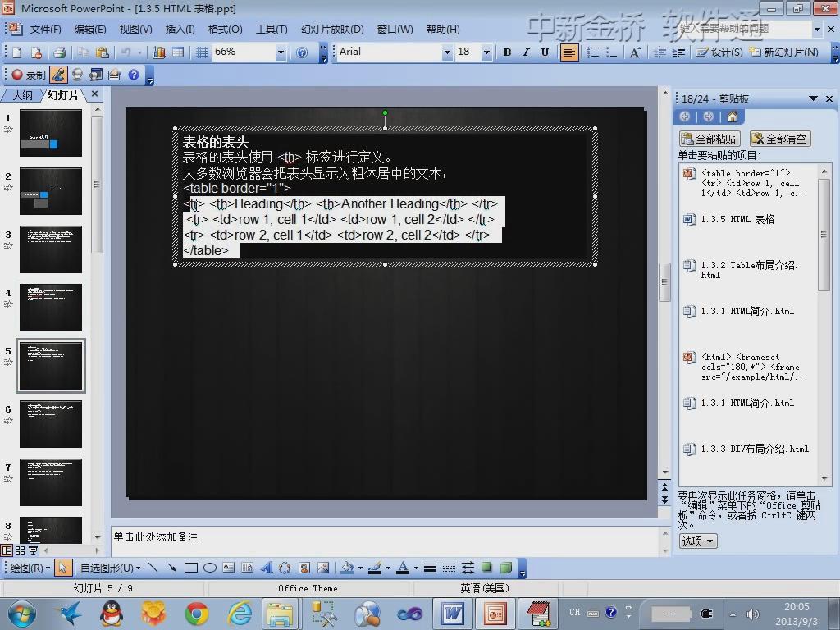Open the 文件 File menu

[x=45, y=30]
